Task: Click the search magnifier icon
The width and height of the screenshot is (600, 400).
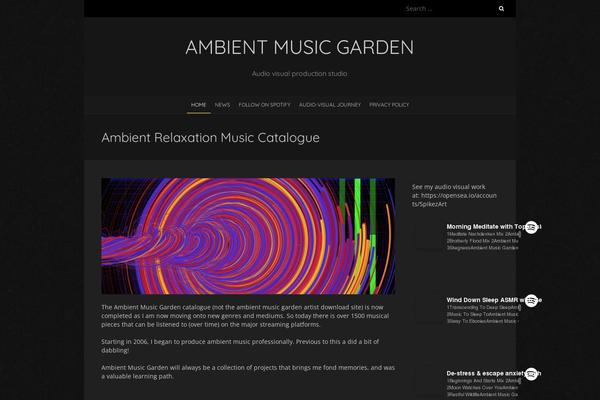Action: (x=501, y=8)
